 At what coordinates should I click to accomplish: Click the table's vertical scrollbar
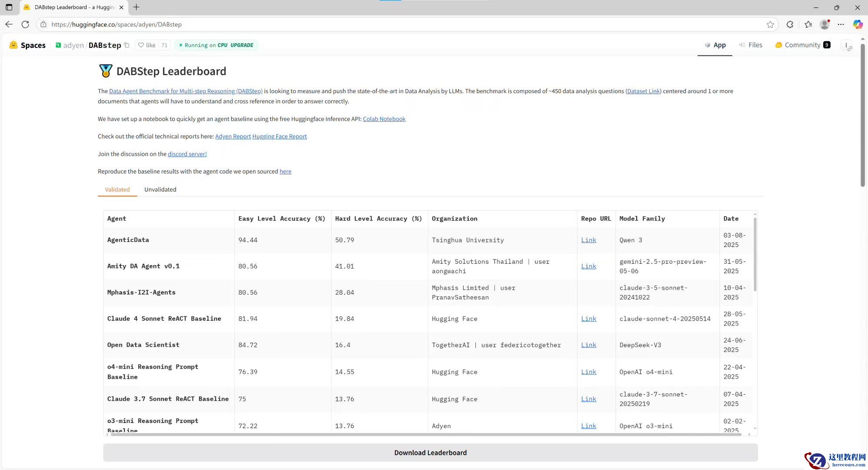click(x=755, y=255)
